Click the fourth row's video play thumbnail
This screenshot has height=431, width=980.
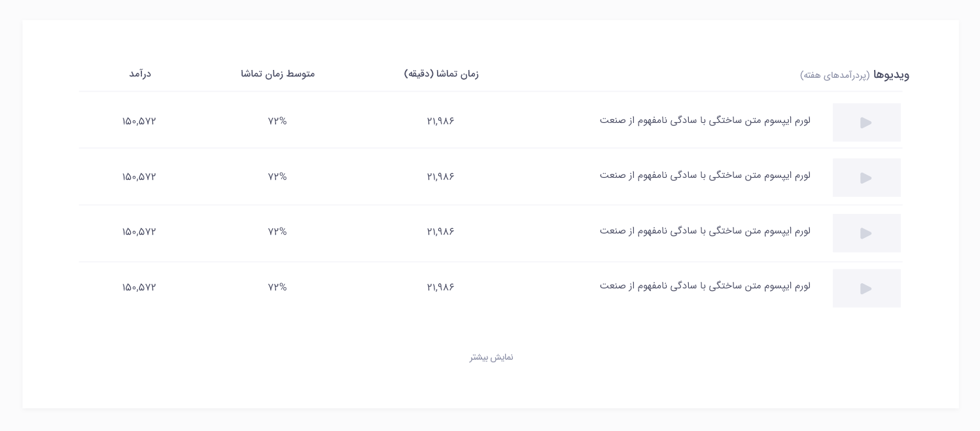point(866,288)
